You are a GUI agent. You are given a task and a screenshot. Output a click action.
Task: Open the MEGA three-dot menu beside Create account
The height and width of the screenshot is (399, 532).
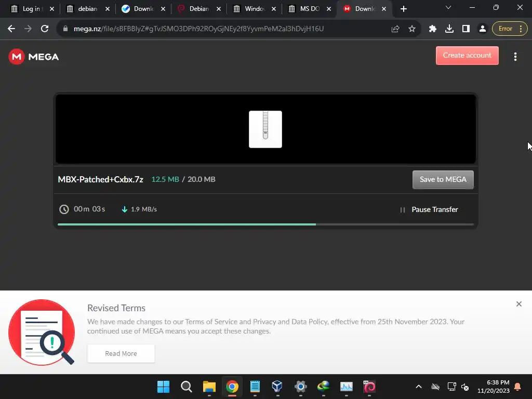click(515, 57)
